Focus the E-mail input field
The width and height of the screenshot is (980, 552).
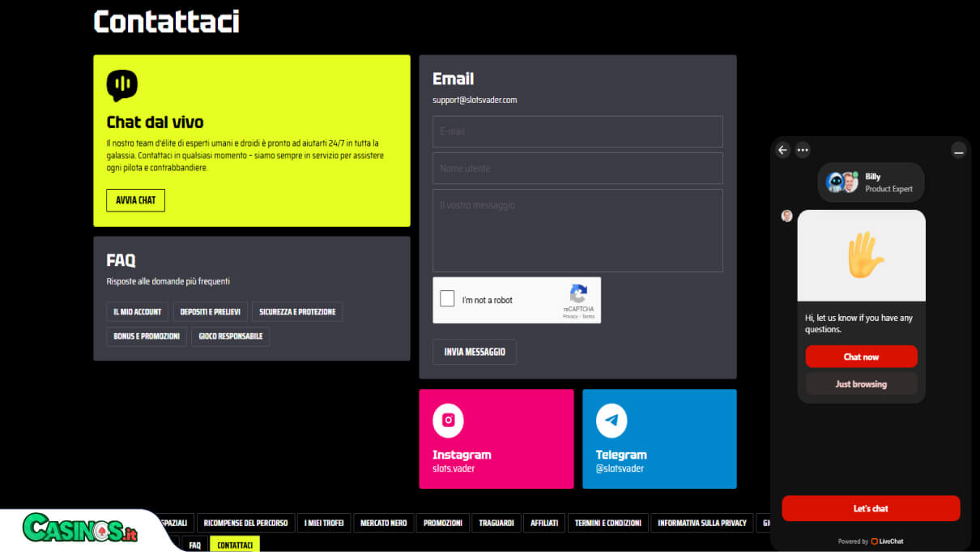pos(577,131)
